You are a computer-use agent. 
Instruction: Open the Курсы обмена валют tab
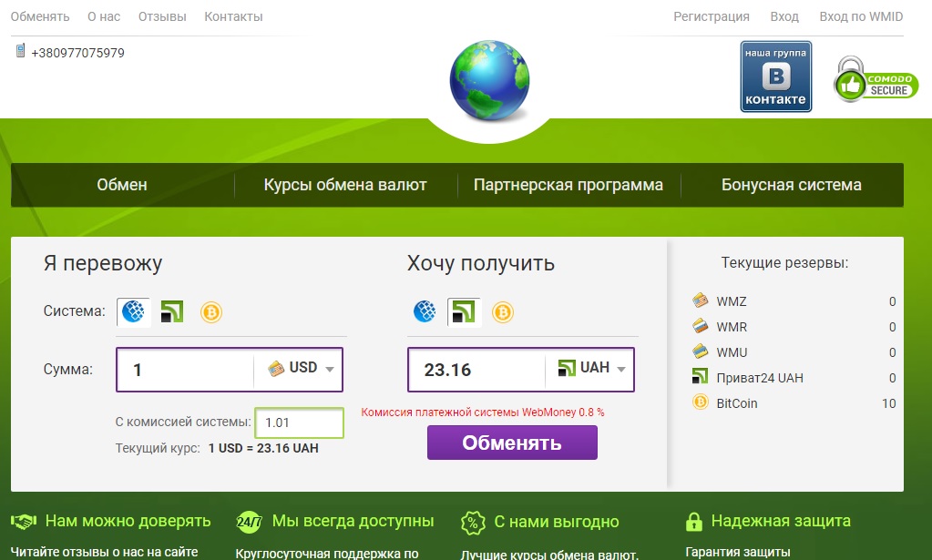point(345,185)
